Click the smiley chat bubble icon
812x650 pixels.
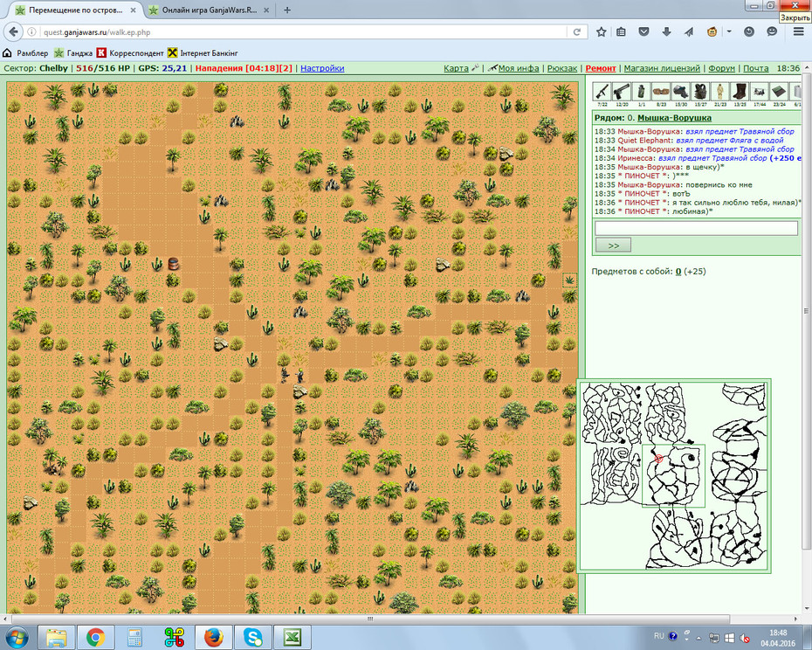coord(772,32)
